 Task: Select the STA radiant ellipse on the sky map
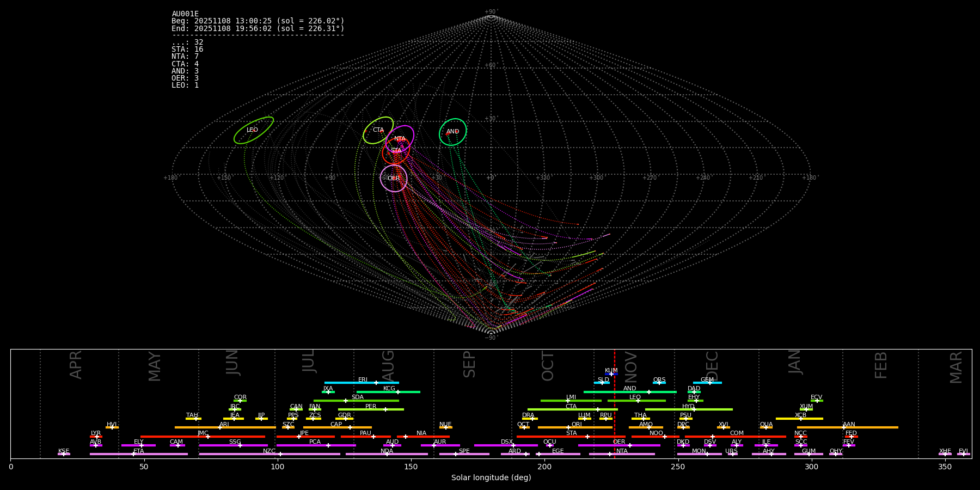tap(396, 151)
